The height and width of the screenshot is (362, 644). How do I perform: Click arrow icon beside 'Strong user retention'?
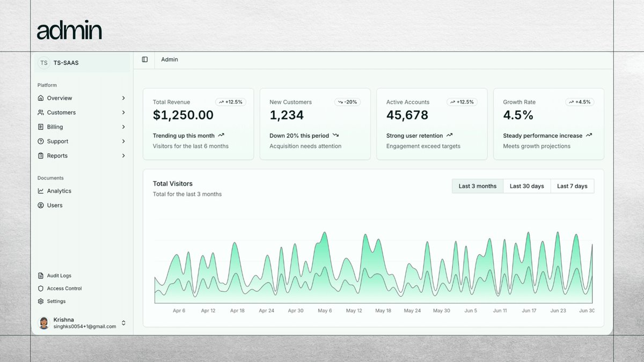[x=450, y=136]
